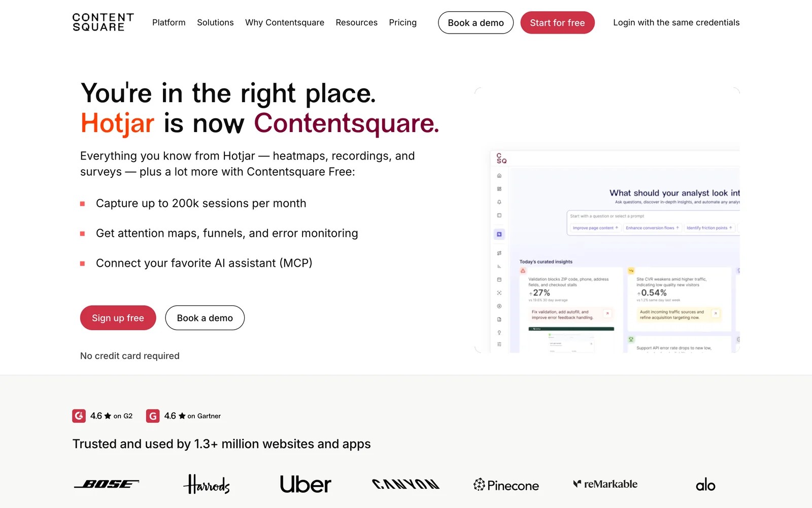Viewport: 812px width, 508px height.
Task: Open the Why Contentsquare menu
Action: click(285, 22)
